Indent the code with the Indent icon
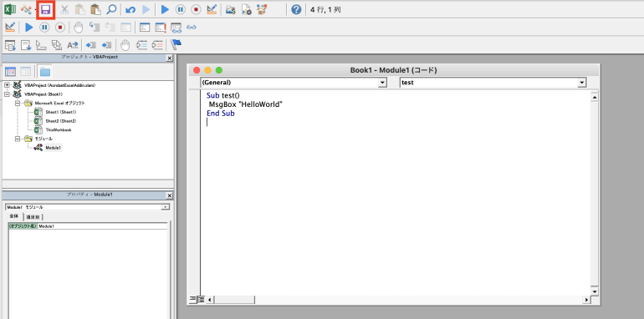 [91, 45]
